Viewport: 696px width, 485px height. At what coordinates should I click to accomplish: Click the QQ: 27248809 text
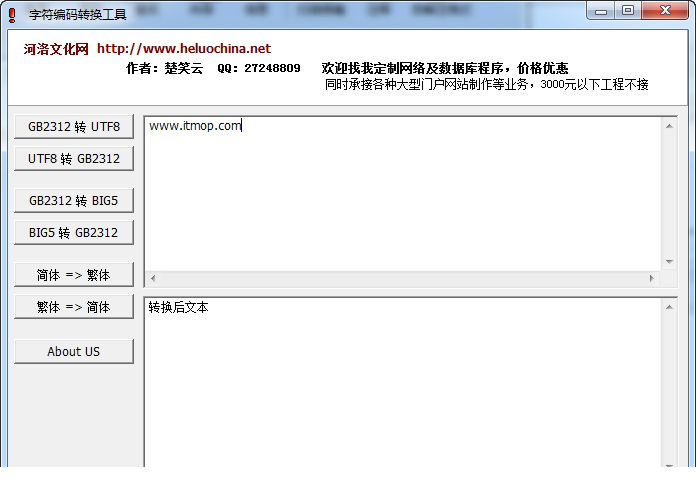click(259, 68)
